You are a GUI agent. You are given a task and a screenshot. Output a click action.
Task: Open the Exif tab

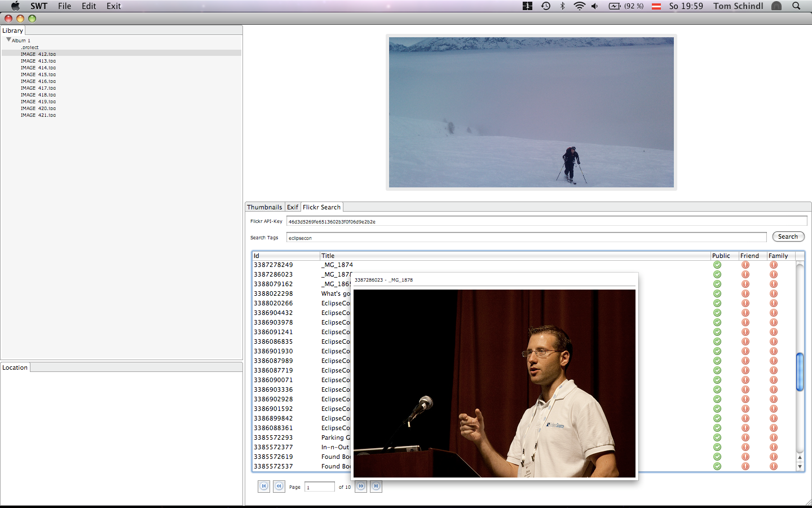click(x=292, y=207)
